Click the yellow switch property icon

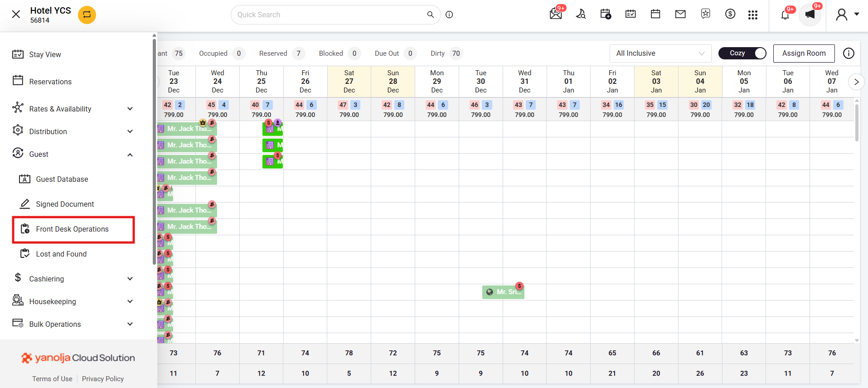pyautogui.click(x=87, y=15)
